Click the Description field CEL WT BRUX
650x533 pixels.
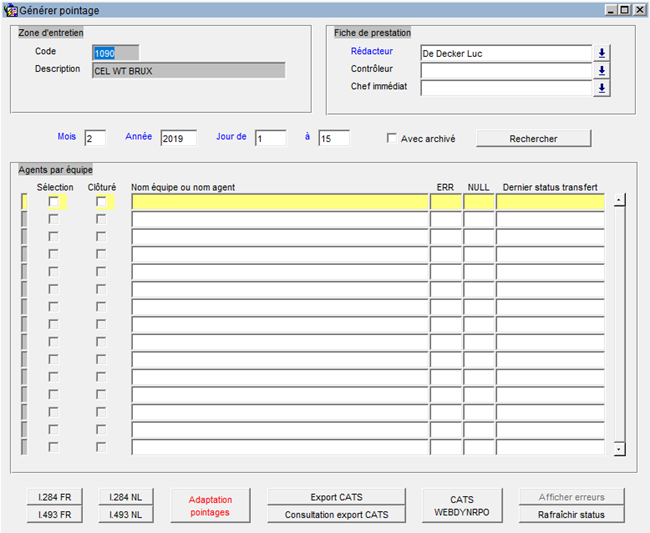pos(189,70)
